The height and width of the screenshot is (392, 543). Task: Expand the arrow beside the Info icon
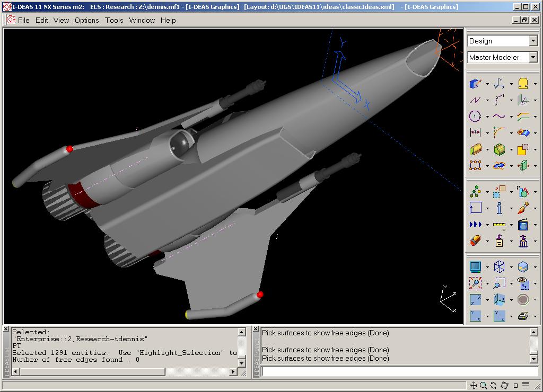tap(511, 208)
